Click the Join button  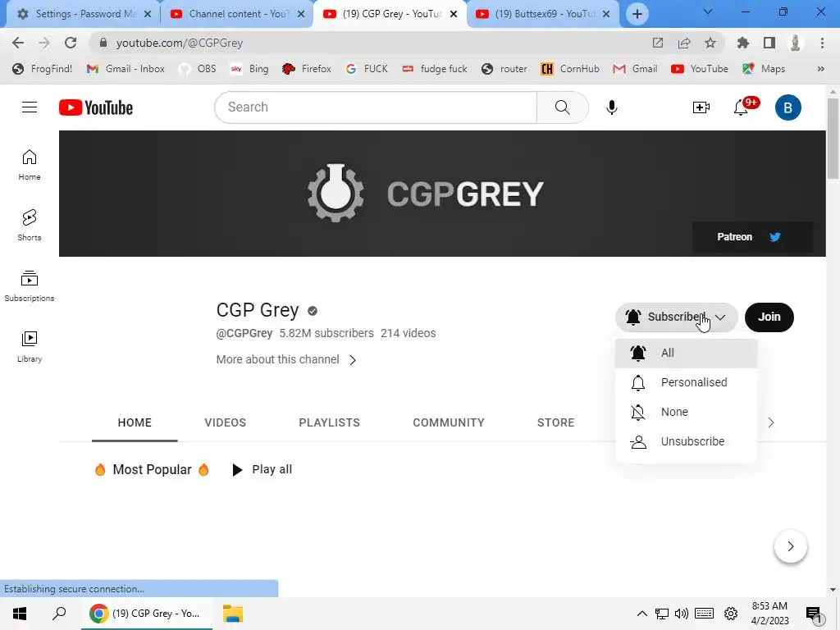[x=769, y=317]
